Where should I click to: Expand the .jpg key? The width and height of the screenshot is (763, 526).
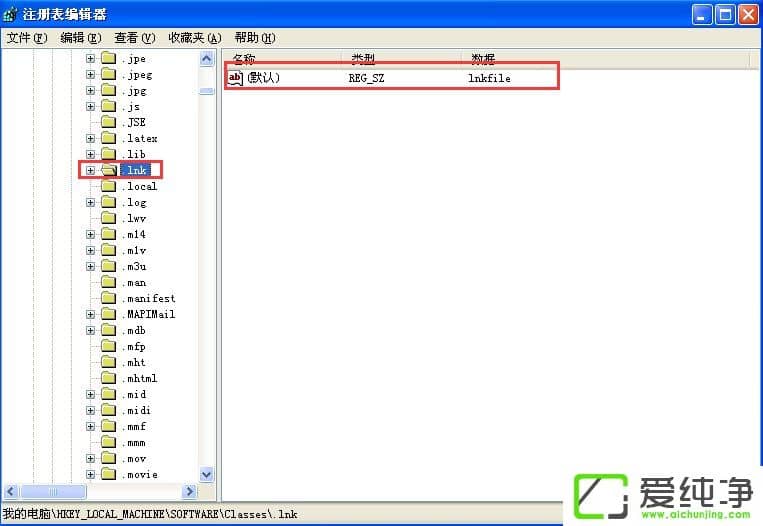[x=91, y=91]
